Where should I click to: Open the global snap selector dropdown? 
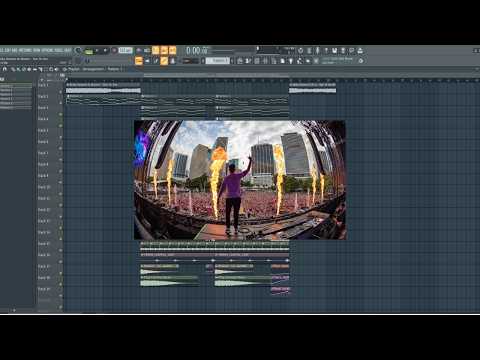pos(191,61)
